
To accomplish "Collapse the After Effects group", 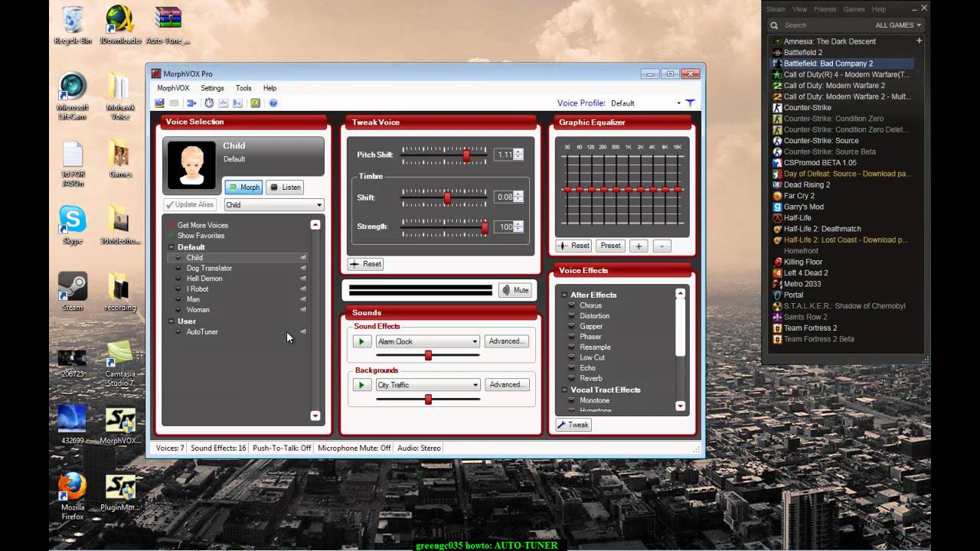I will tap(564, 295).
